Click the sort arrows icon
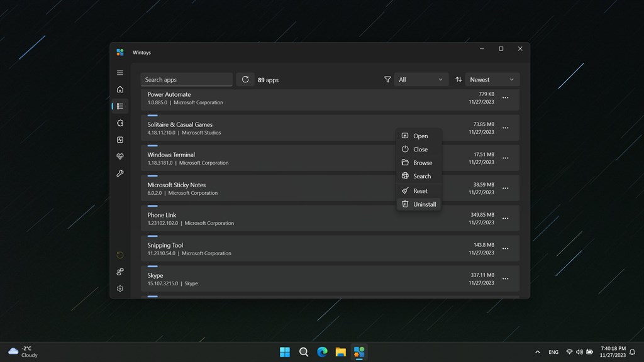This screenshot has height=362, width=644. [458, 80]
